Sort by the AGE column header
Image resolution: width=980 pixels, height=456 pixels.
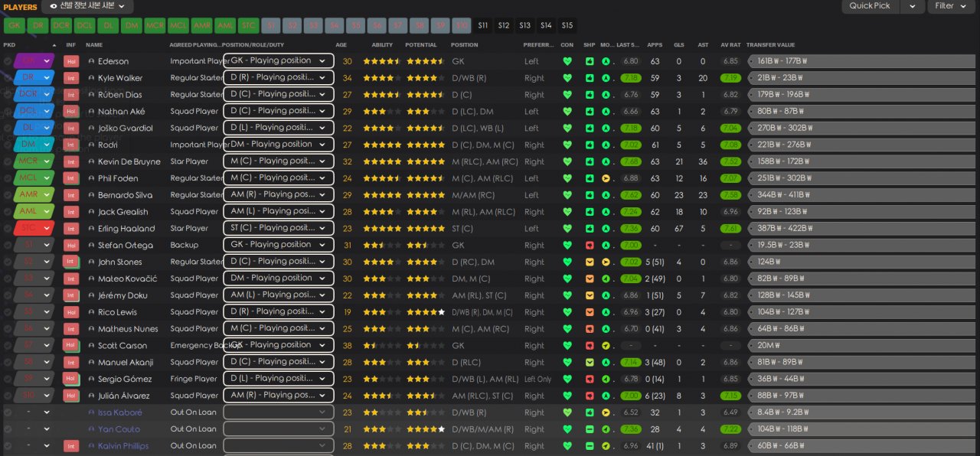[x=341, y=44]
